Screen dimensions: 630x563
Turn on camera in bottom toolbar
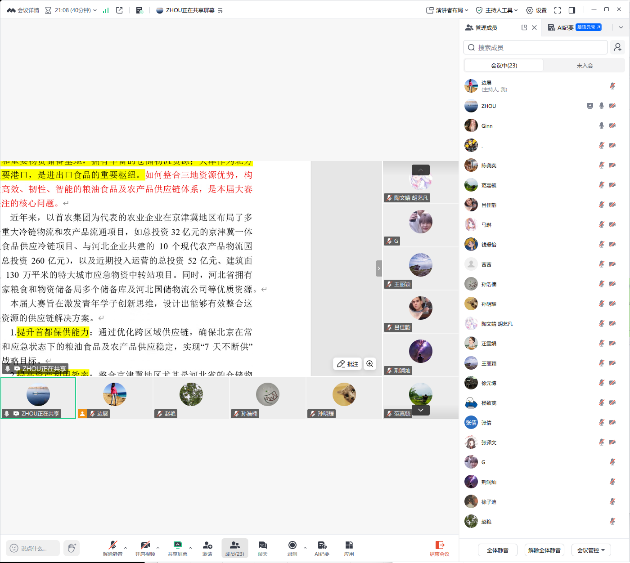145,546
